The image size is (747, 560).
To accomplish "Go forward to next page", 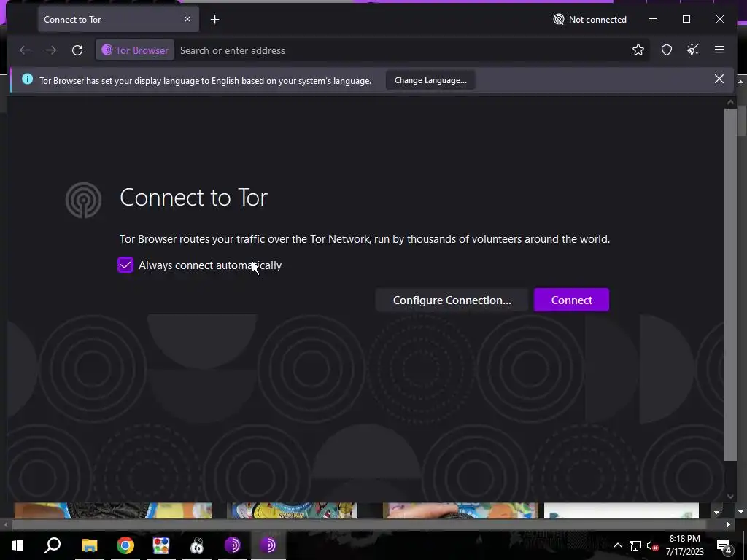I will [51, 50].
